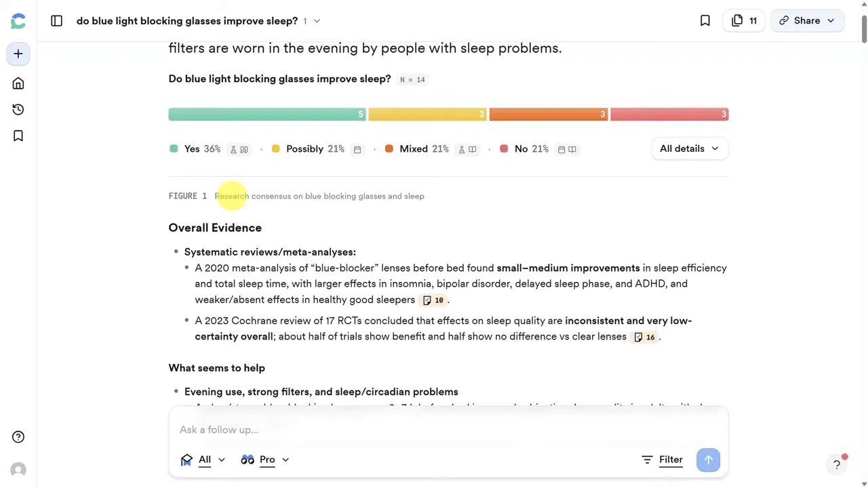The image size is (868, 488).
Task: Open the Share options chevron
Action: coord(830,20)
